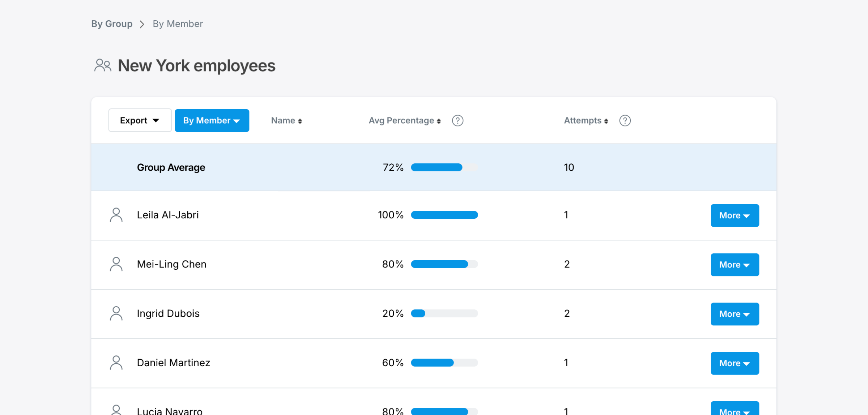Click the group people icon beside the title

(x=103, y=66)
